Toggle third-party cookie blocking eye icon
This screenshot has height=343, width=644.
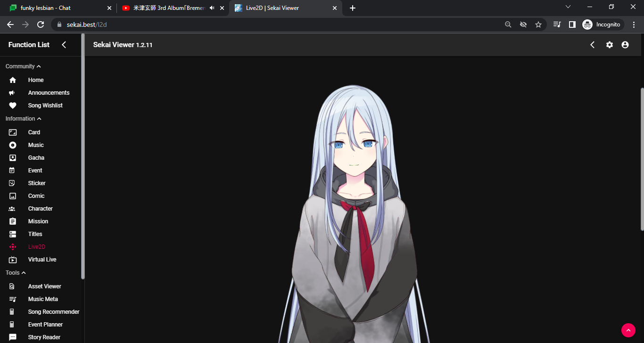click(523, 24)
